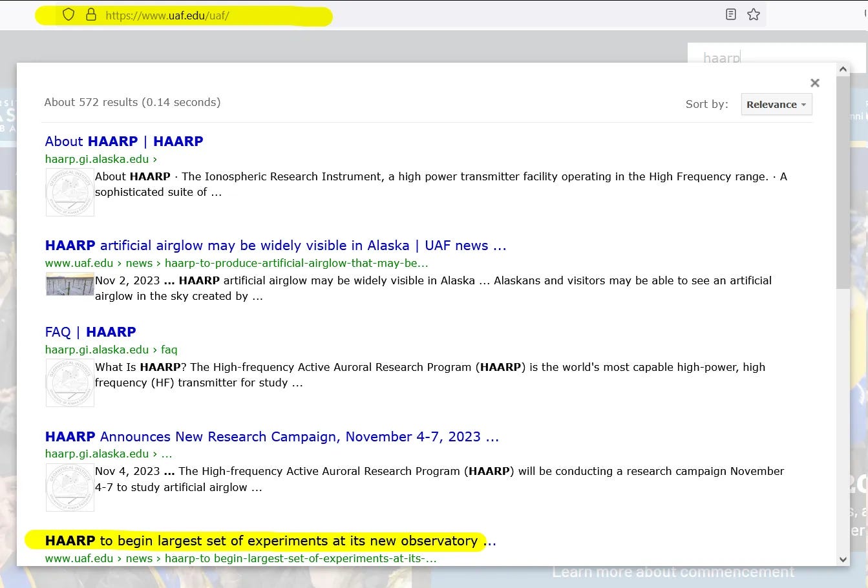Image resolution: width=868 pixels, height=588 pixels.
Task: Click the 'haarp.gi.alaska.edu ›' URL under About HAARP
Action: click(101, 159)
